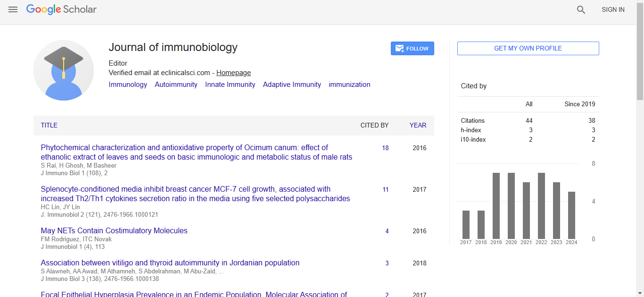This screenshot has width=644, height=297.
Task: Click the Google Scholar logo
Action: (x=61, y=9)
